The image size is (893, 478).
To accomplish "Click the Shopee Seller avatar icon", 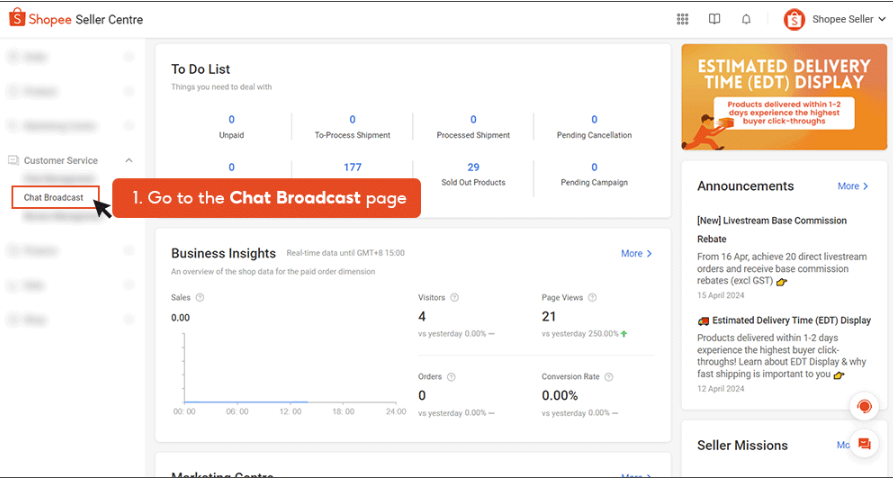I will [x=794, y=19].
